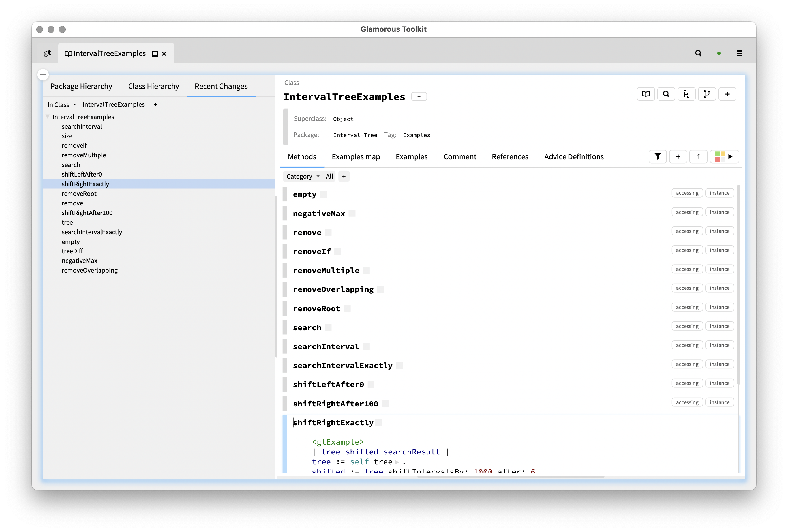Open the method filter funnel icon
This screenshot has width=788, height=532.
pos(658,156)
